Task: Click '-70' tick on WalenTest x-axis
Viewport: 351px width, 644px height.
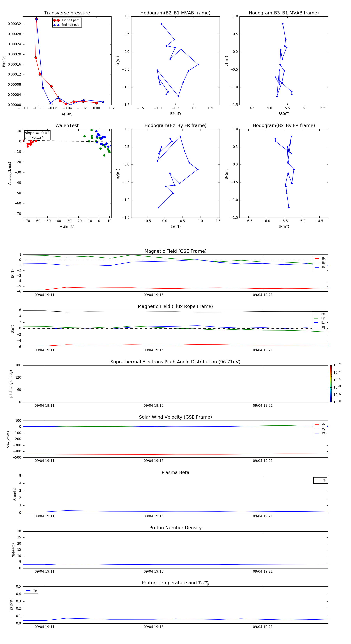Action: tap(27, 221)
